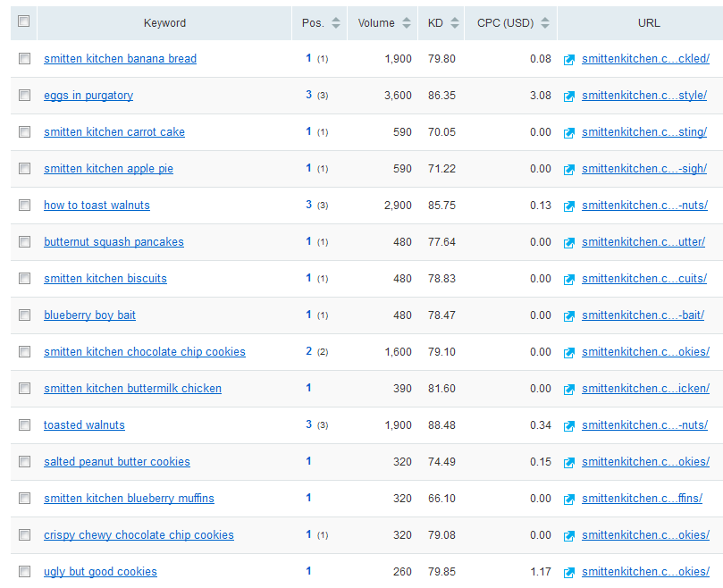Viewport: 723px width, 588px height.
Task: Open smitten kitchen blueberry muffins keyword link
Action: pos(129,499)
